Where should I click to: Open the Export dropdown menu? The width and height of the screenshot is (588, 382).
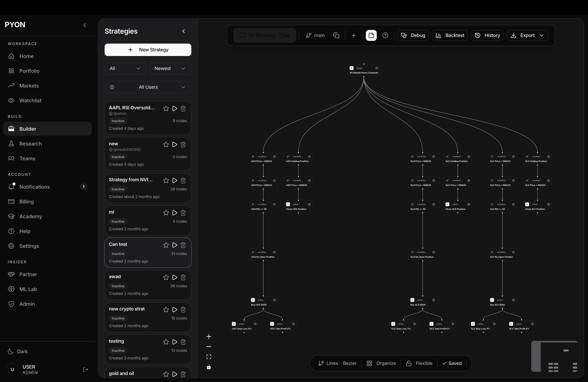(x=527, y=35)
